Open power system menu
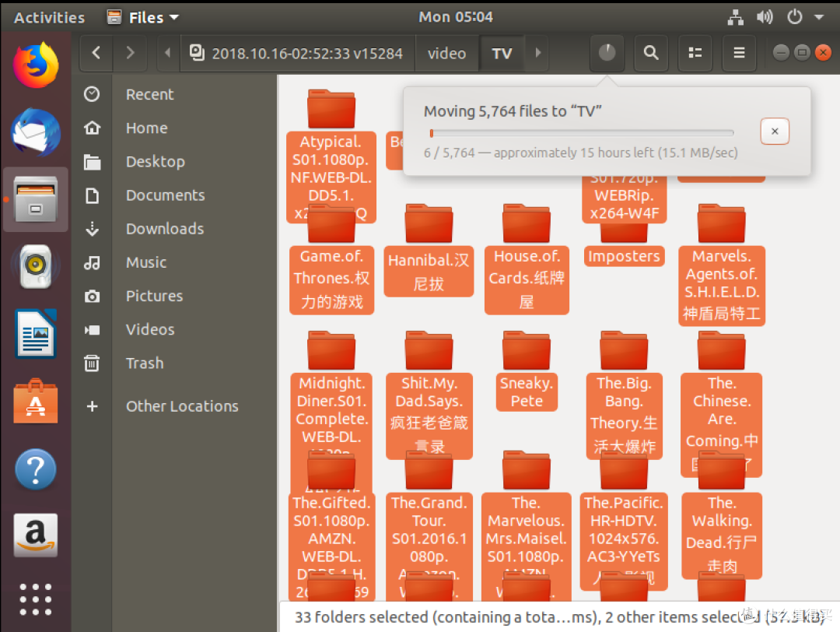 (794, 17)
